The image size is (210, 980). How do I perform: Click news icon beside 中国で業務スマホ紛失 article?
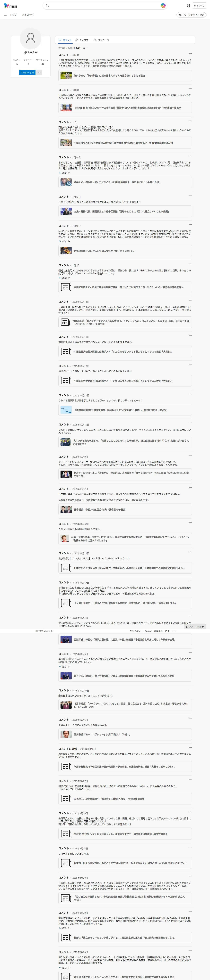click(66, 287)
